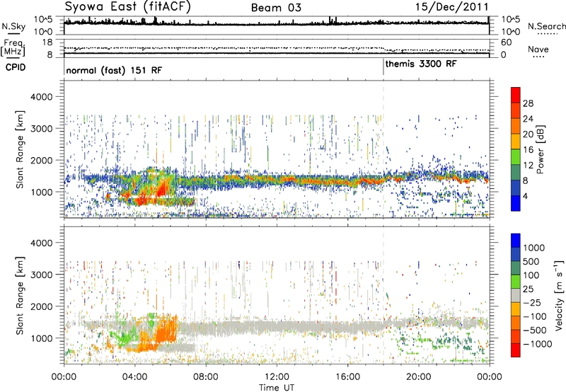Screen dimensions: 566x392
Task: Click the "-1000" label on Velocity colorbar
Action: coord(538,344)
